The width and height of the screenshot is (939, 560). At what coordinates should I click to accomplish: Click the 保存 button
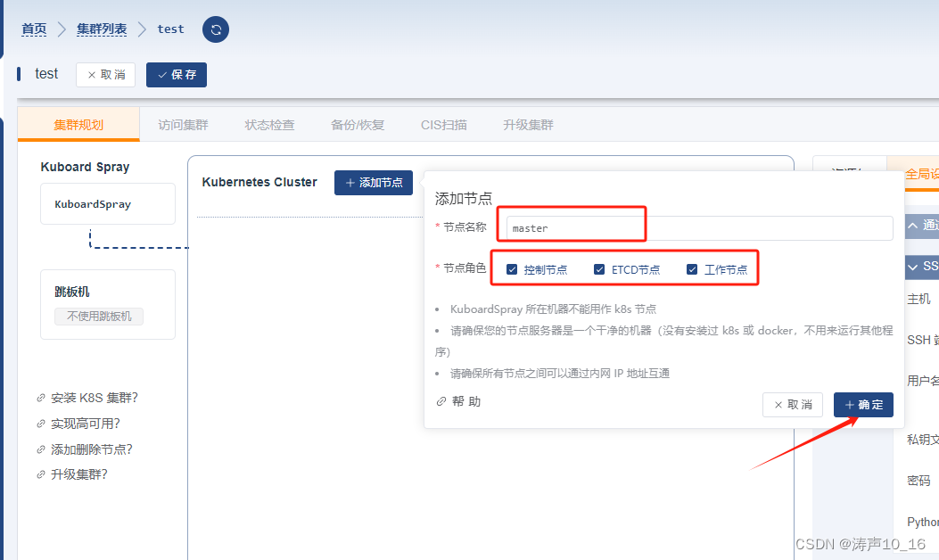[177, 75]
